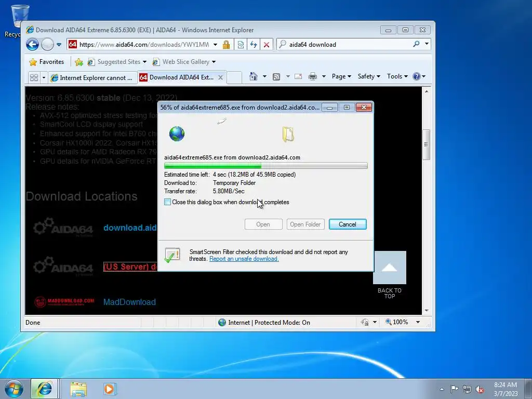Click the privacy report icon in status bar

[x=365, y=322]
